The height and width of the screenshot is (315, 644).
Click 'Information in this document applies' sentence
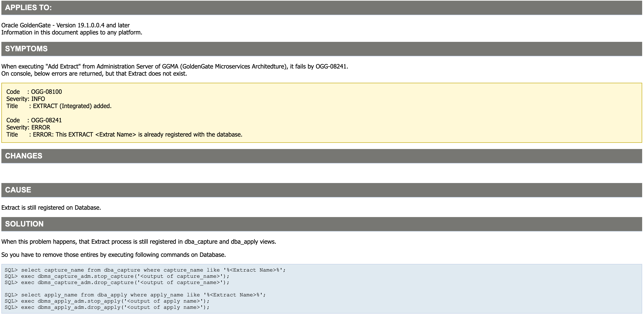click(x=72, y=32)
